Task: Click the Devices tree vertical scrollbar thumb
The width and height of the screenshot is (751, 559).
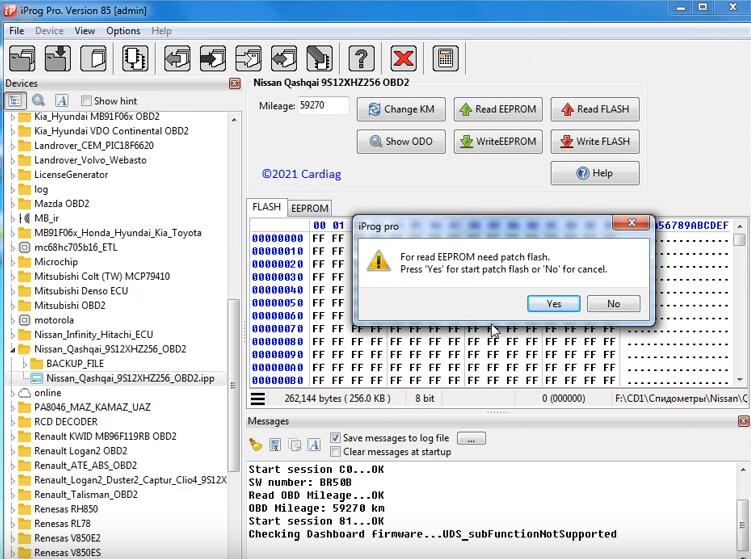Action: tap(233, 386)
